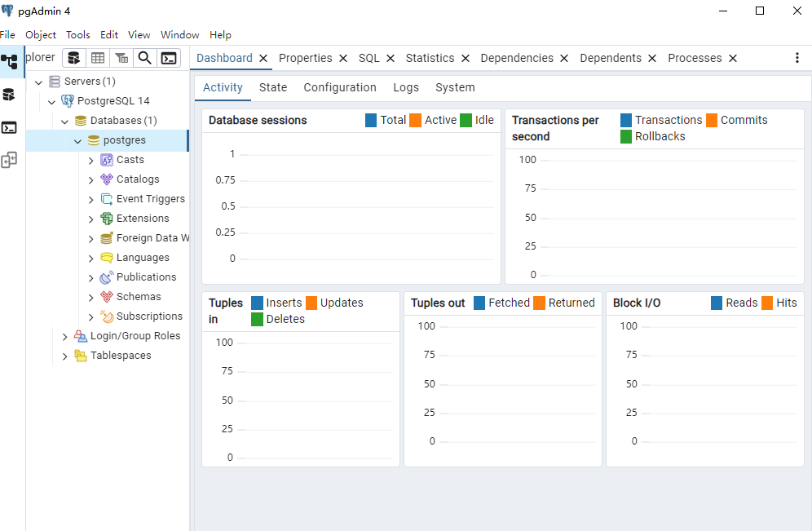The height and width of the screenshot is (531, 812).
Task: Open the File menu
Action: point(7,35)
